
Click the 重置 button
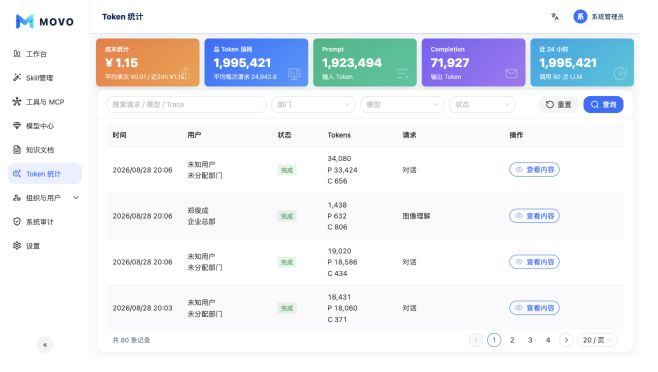pos(559,105)
